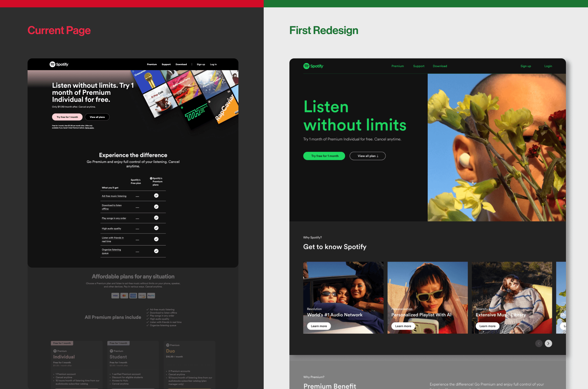
Task: Click the green Spotify logo in redesign
Action: (313, 66)
